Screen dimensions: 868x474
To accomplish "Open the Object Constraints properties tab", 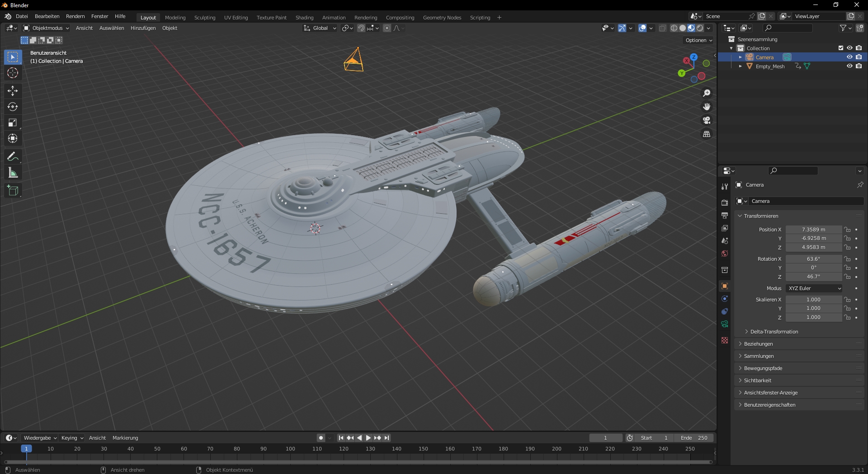I will tap(725, 311).
